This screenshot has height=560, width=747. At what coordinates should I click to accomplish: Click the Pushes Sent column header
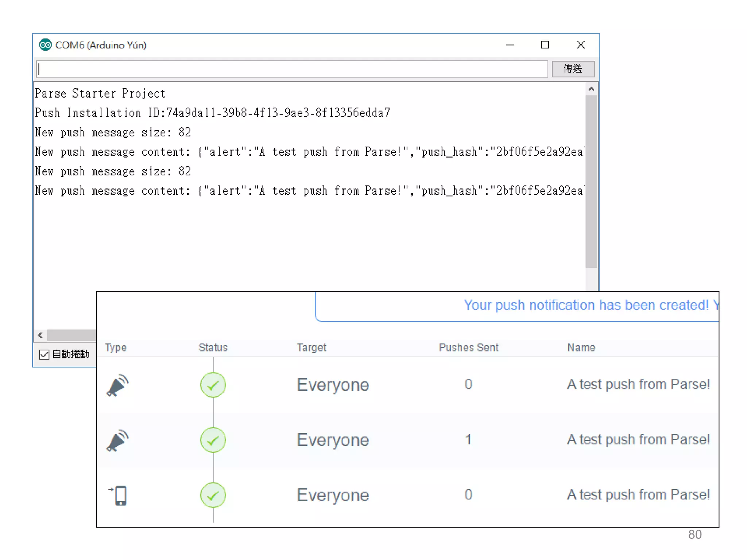(468, 347)
